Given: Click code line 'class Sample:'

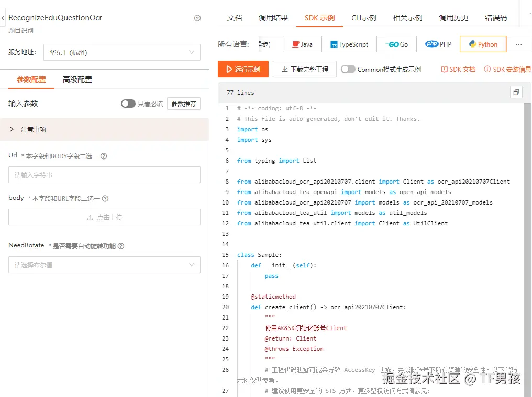Looking at the screenshot, I should 259,255.
